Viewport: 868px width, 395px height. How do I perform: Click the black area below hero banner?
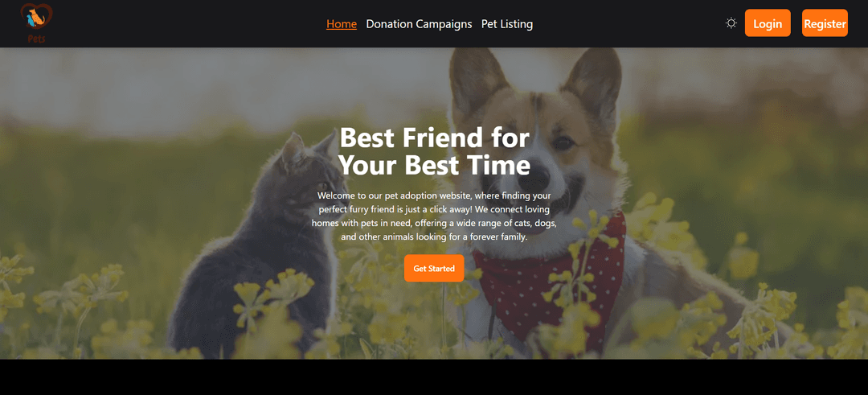tap(434, 377)
